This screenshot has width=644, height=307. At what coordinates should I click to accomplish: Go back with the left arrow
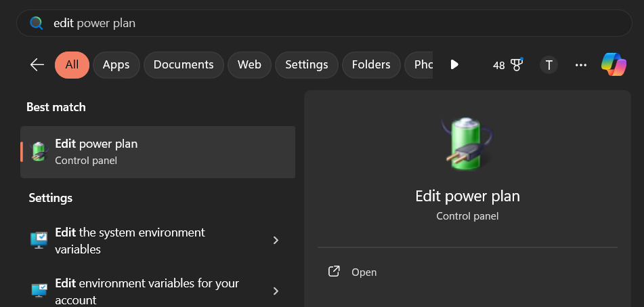[x=37, y=64]
